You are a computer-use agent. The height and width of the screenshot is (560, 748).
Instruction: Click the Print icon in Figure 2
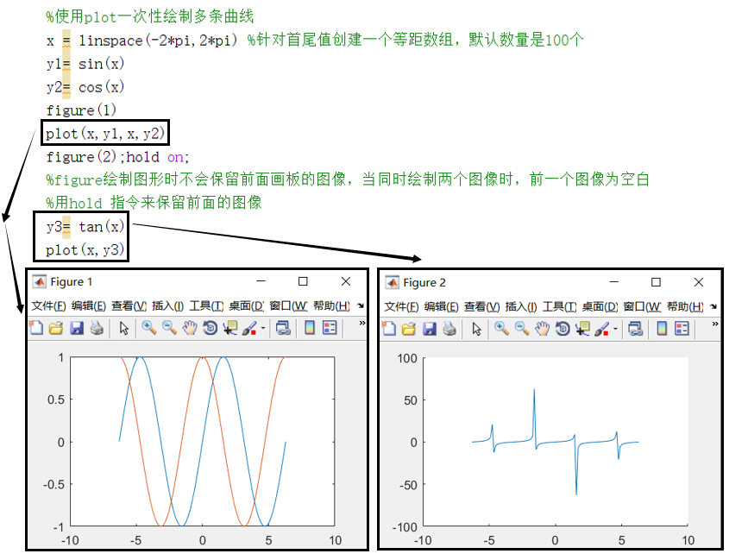pyautogui.click(x=449, y=328)
